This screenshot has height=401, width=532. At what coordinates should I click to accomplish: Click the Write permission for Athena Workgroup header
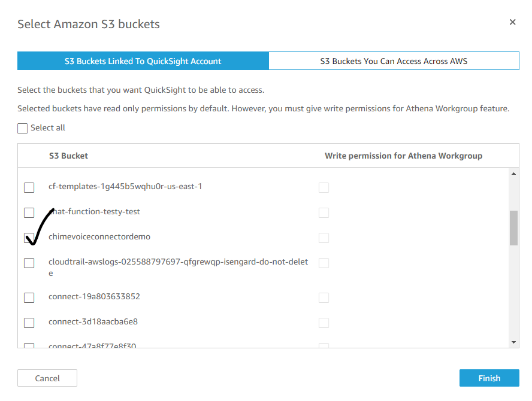(x=403, y=156)
